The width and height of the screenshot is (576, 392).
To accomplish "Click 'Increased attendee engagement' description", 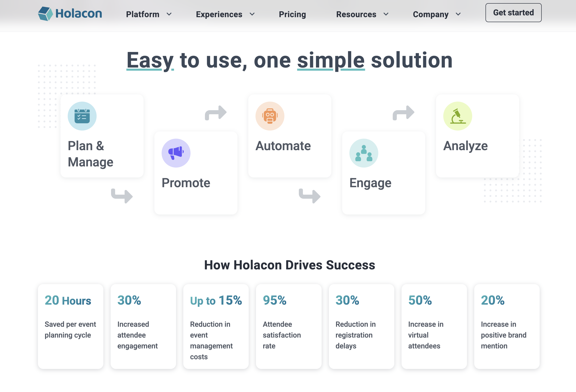I will click(x=137, y=335).
